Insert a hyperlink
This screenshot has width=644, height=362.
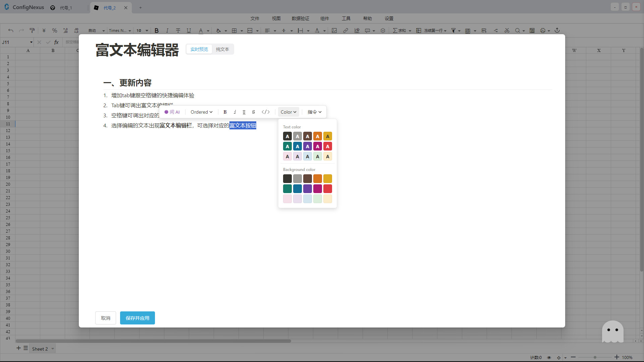(x=345, y=31)
